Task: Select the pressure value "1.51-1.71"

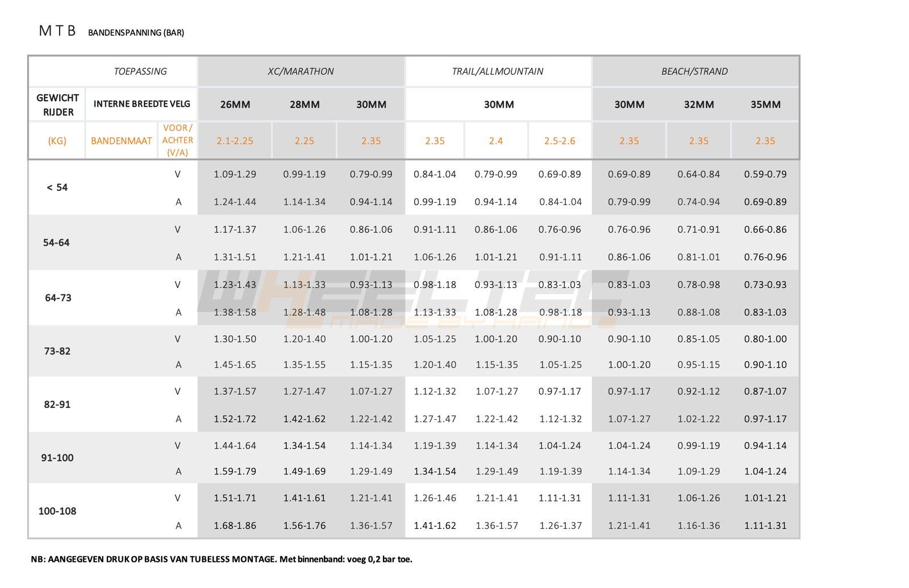Action: tap(235, 498)
